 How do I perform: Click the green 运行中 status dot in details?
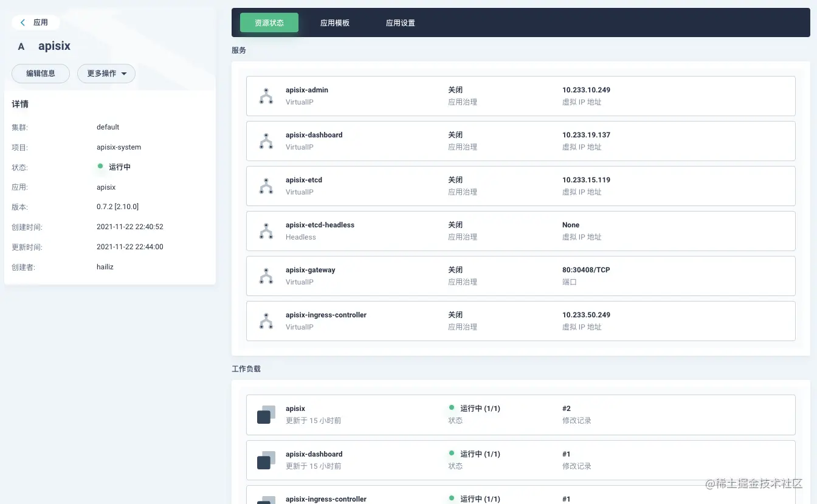click(x=100, y=166)
